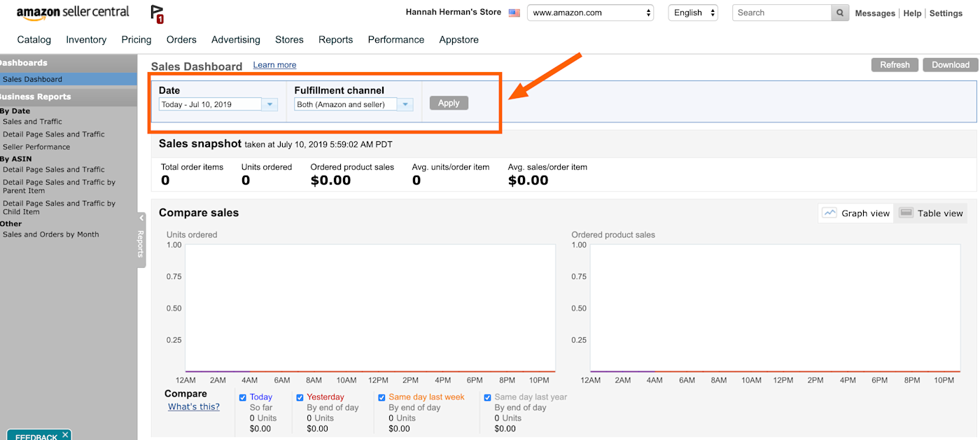Open the notification flag icon
The height and width of the screenshot is (440, 980).
[157, 14]
